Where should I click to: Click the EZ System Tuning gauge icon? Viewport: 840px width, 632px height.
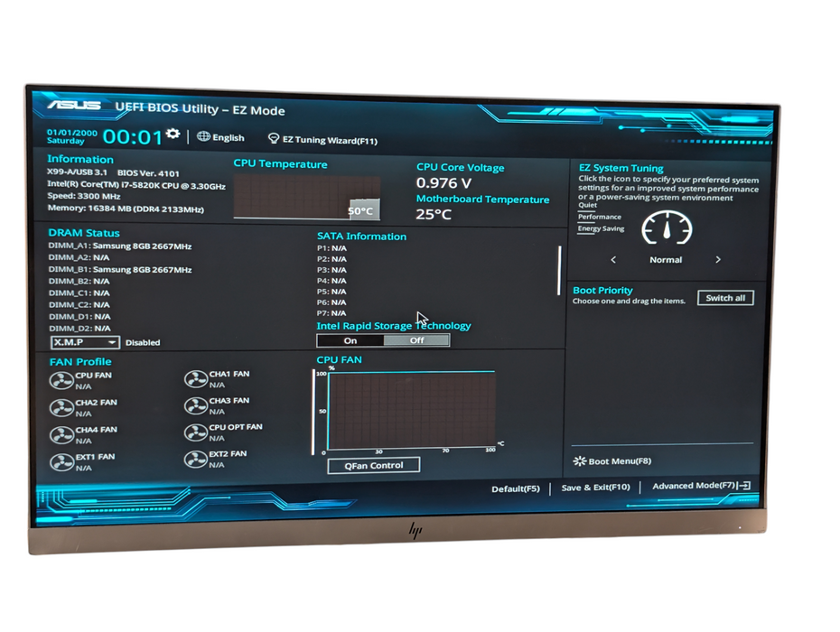[x=667, y=229]
